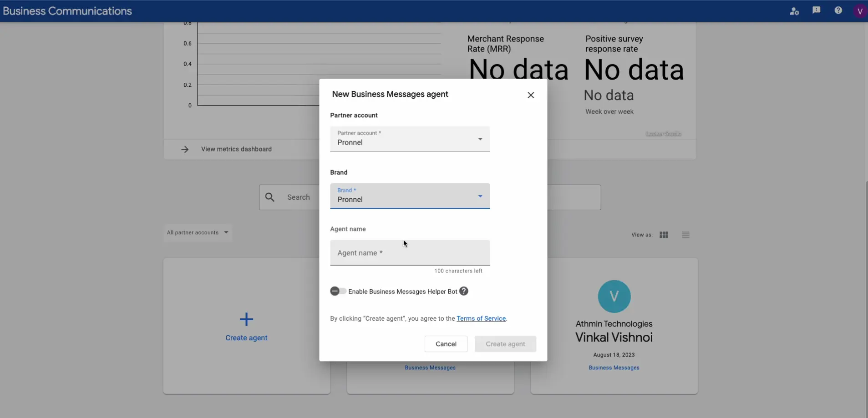The height and width of the screenshot is (418, 868).
Task: Click the feedback icon in the header
Action: (x=816, y=10)
